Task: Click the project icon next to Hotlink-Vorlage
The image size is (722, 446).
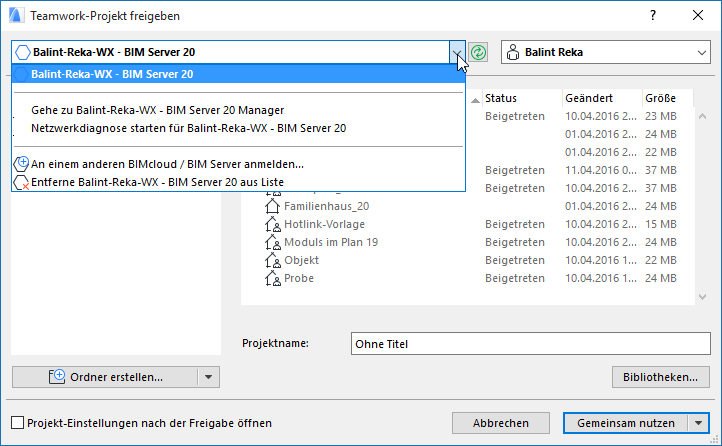Action: tap(273, 224)
